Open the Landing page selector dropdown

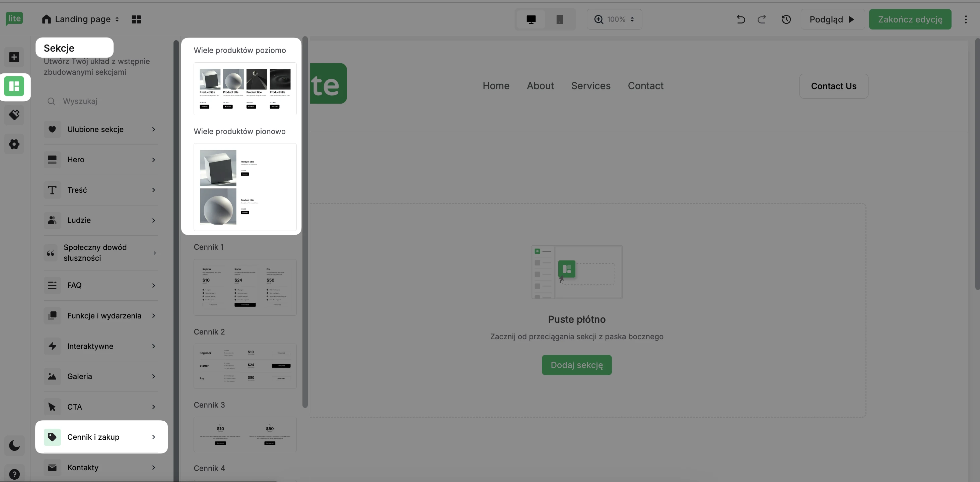pos(81,19)
